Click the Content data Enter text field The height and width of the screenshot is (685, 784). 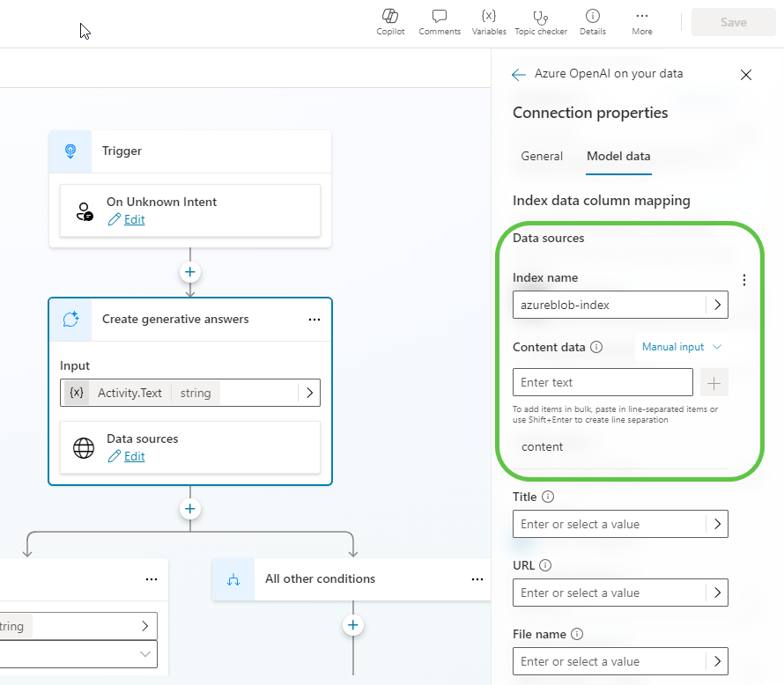603,383
